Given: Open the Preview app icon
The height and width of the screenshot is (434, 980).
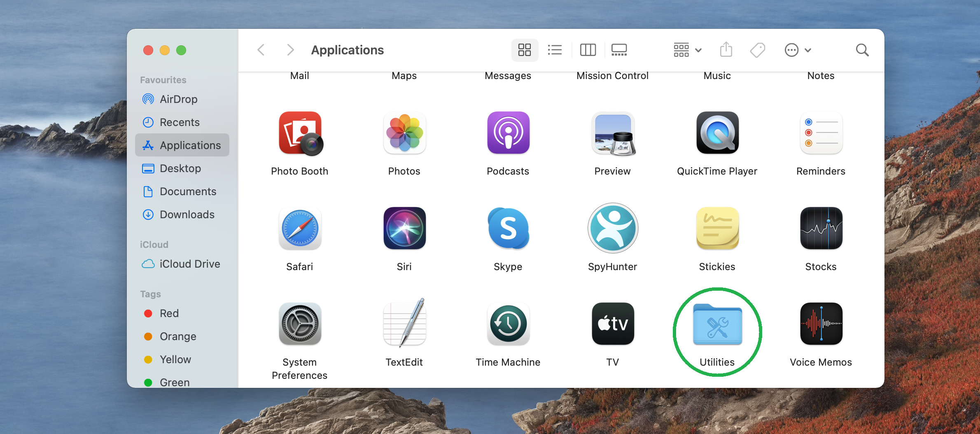Looking at the screenshot, I should click(x=613, y=133).
